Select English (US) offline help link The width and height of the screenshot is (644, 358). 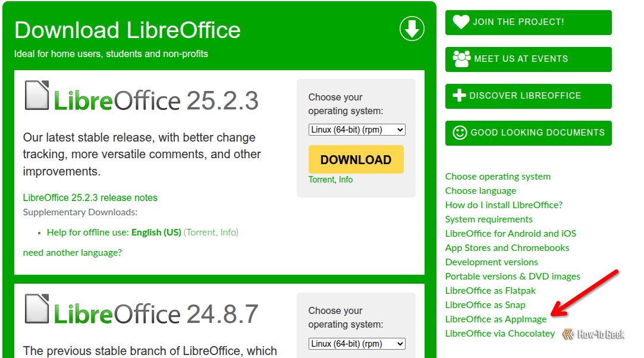point(156,233)
